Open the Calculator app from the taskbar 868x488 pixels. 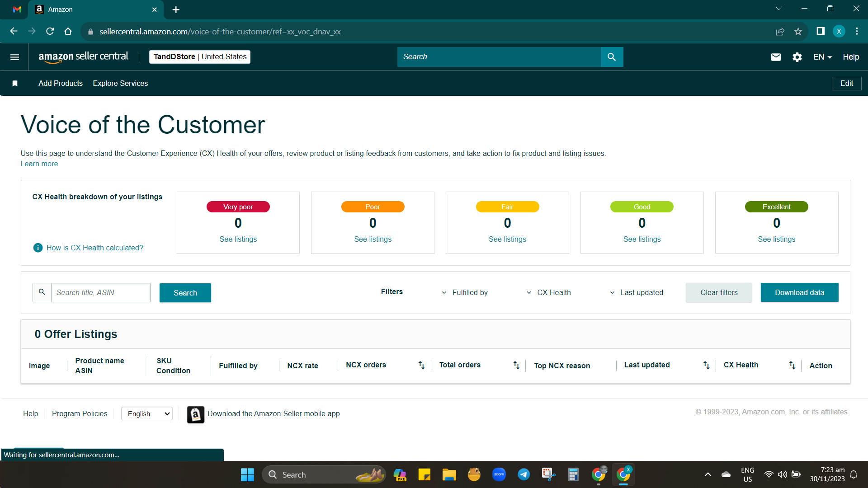(573, 475)
